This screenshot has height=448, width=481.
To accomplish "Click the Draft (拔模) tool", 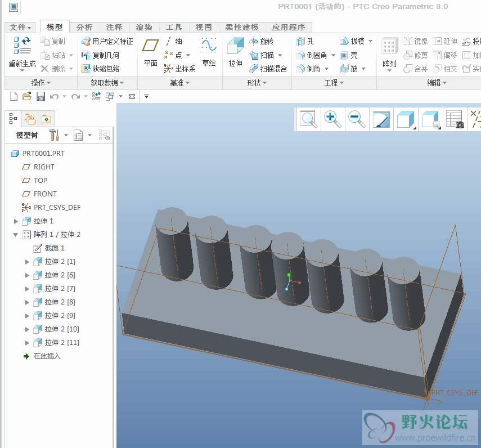I will coord(352,41).
